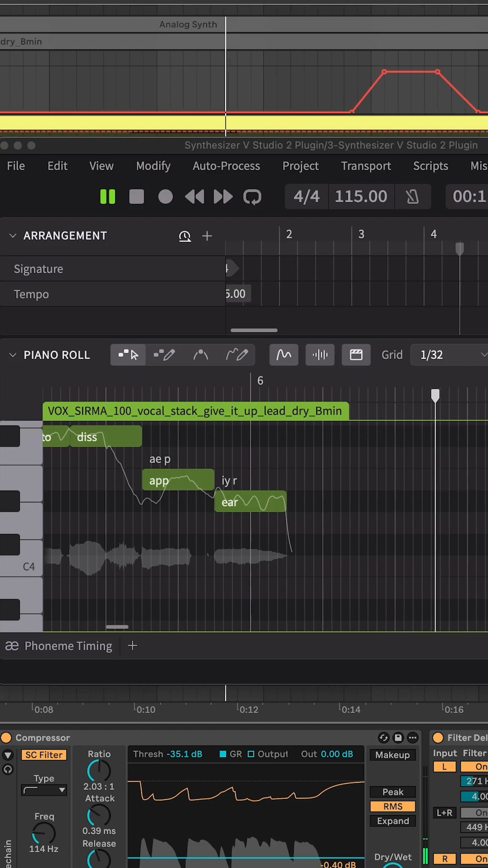Fast forward using the forward icon
The width and height of the screenshot is (488, 868).
pos(223,197)
